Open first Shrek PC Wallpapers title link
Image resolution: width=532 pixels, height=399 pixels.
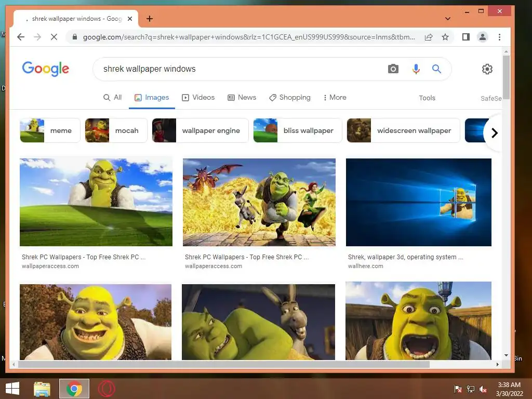point(84,257)
